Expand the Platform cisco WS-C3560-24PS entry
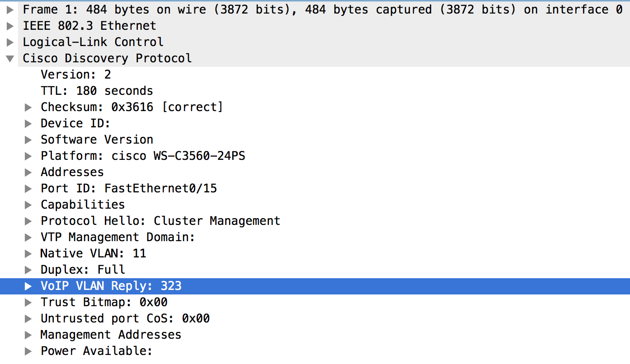The width and height of the screenshot is (630, 364). [x=28, y=156]
